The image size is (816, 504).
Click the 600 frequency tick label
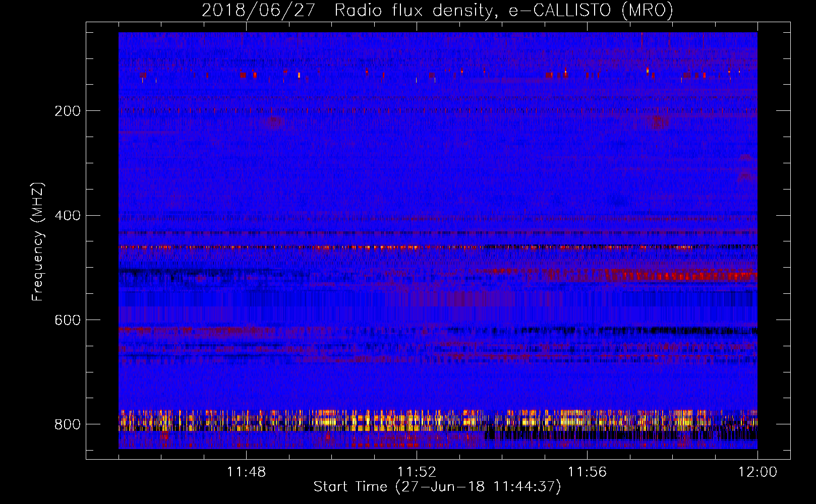tap(68, 320)
